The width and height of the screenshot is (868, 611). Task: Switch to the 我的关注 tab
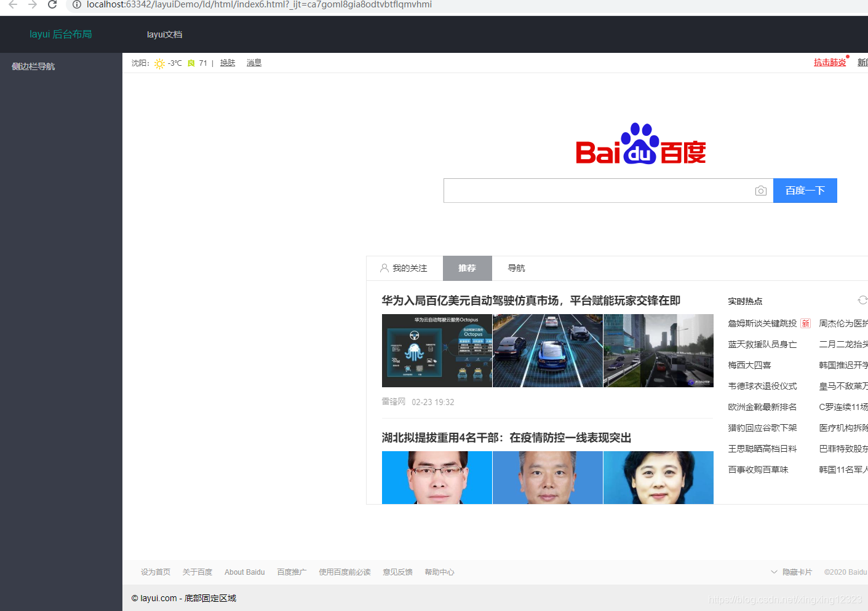[404, 268]
